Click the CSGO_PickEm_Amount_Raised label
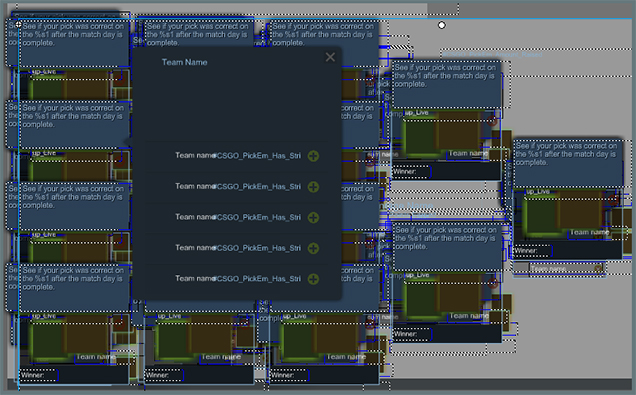The width and height of the screenshot is (636, 395). 492,54
